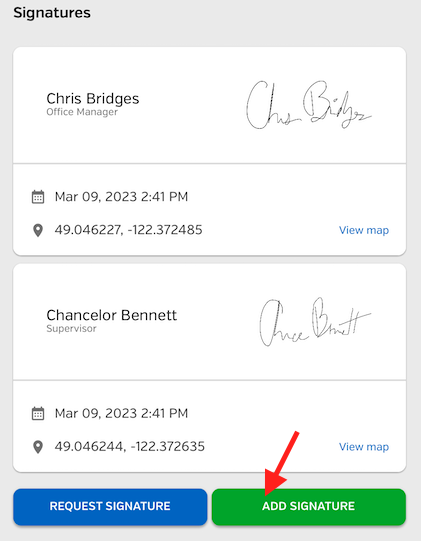The height and width of the screenshot is (541, 421).
Task: Click coordinates 49.046227, -122.372485
Action: pos(128,230)
